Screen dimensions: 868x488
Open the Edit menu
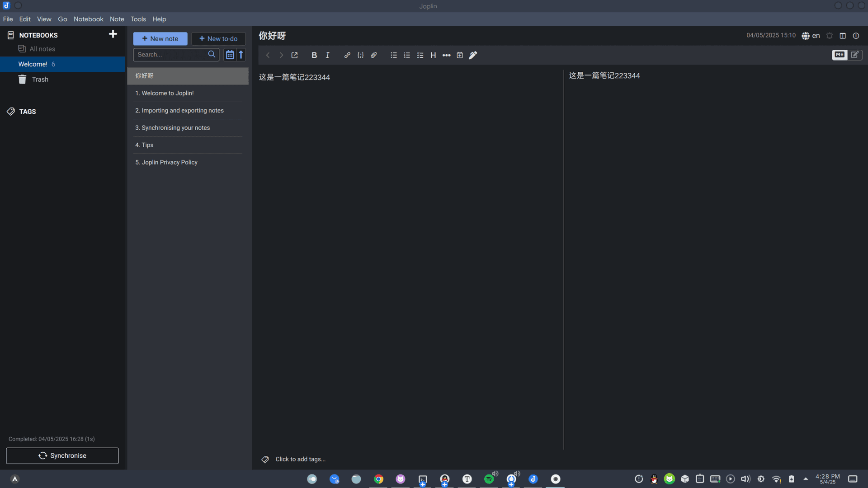pos(25,19)
